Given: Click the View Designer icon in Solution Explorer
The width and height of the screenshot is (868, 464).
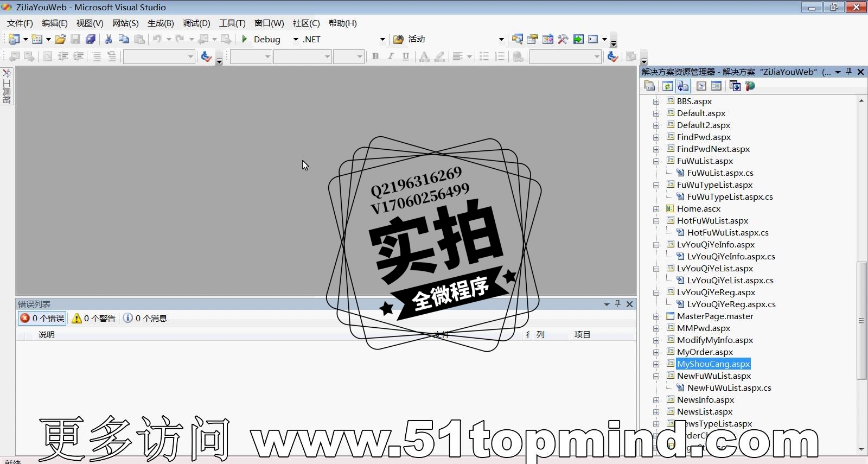Looking at the screenshot, I should pyautogui.click(x=716, y=86).
